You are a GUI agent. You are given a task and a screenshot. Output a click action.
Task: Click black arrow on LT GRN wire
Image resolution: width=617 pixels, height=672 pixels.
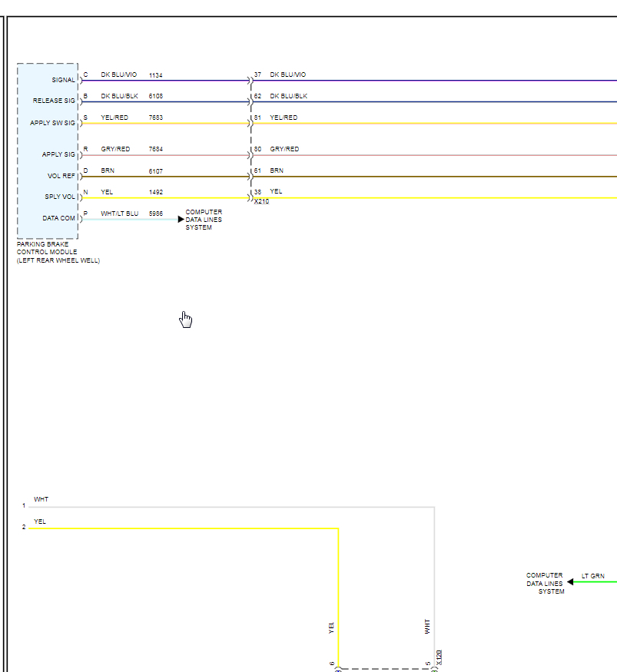570,581
